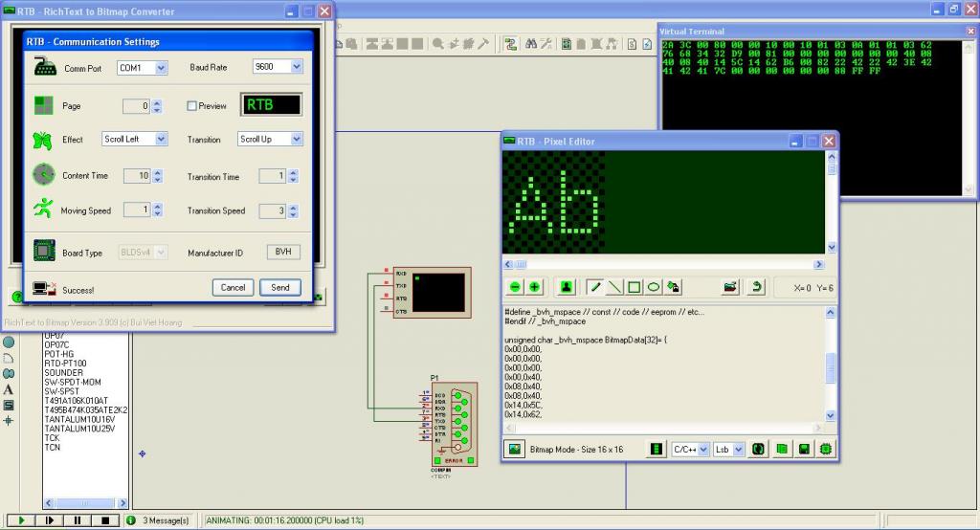Open the C/C++ language dropdown

click(x=703, y=449)
